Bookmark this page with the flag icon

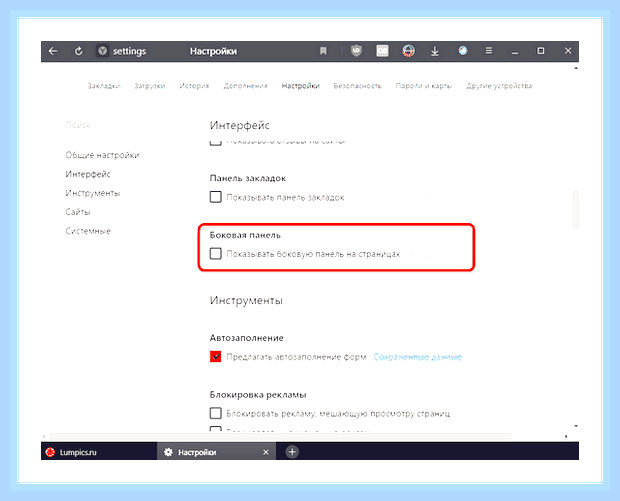pyautogui.click(x=323, y=51)
